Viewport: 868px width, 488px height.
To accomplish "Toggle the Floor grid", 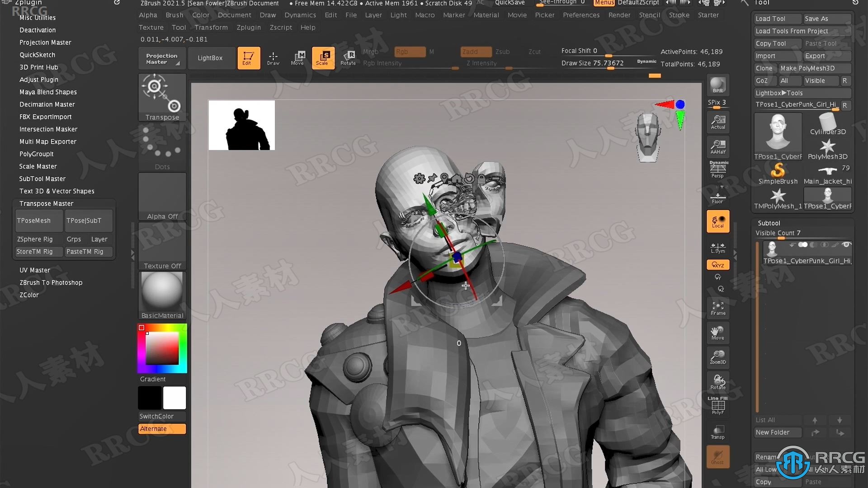I will pyautogui.click(x=718, y=196).
